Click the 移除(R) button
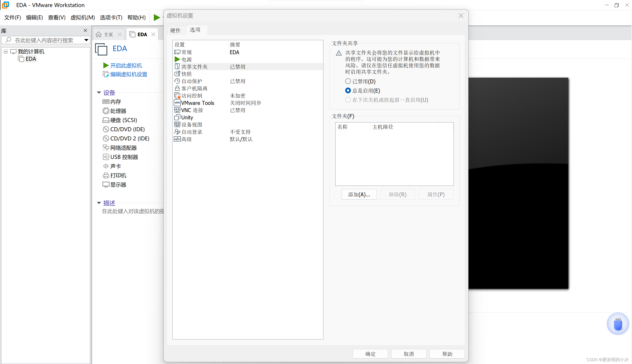 click(397, 194)
